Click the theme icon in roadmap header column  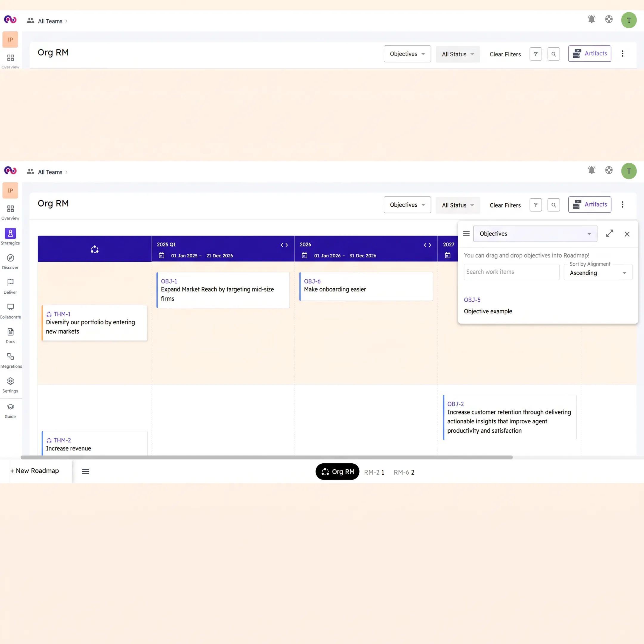(x=95, y=249)
